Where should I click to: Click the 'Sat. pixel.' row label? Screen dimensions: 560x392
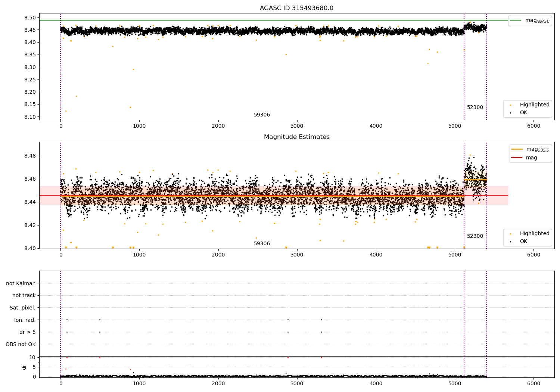tap(23, 308)
